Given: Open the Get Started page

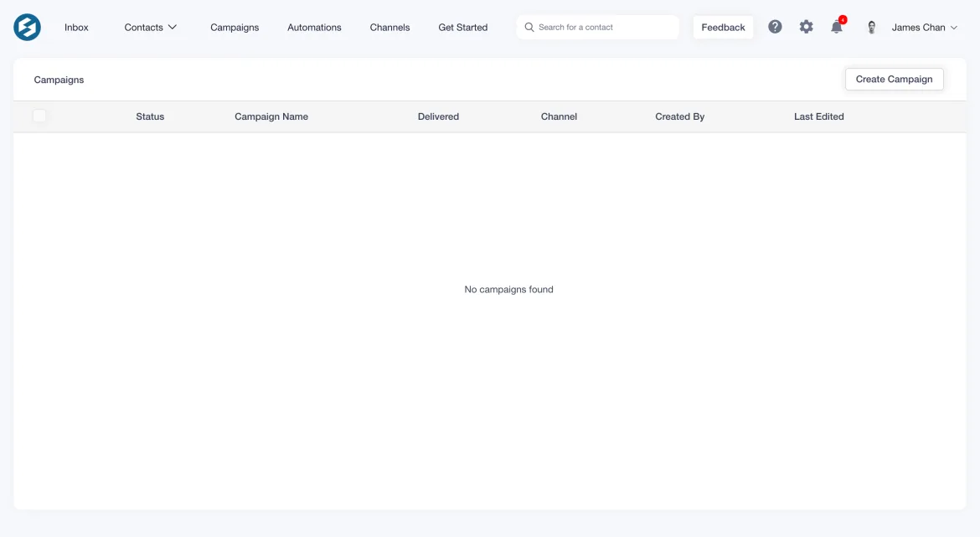Looking at the screenshot, I should 462,27.
